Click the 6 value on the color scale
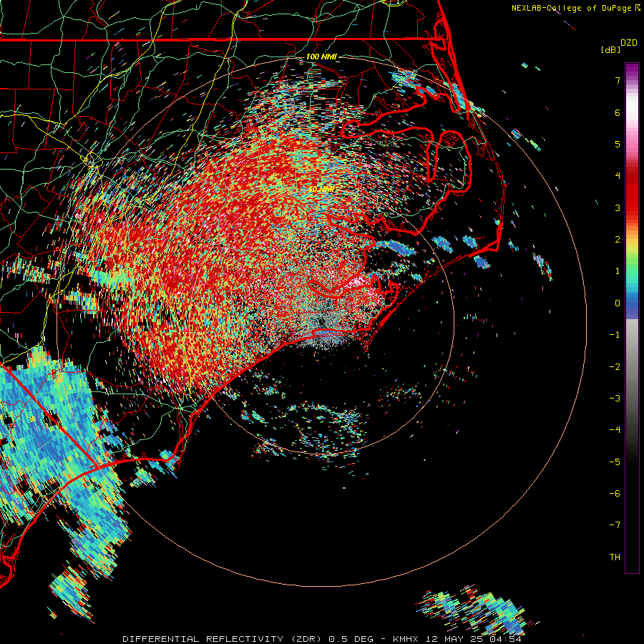This screenshot has height=644, width=644. click(x=618, y=112)
